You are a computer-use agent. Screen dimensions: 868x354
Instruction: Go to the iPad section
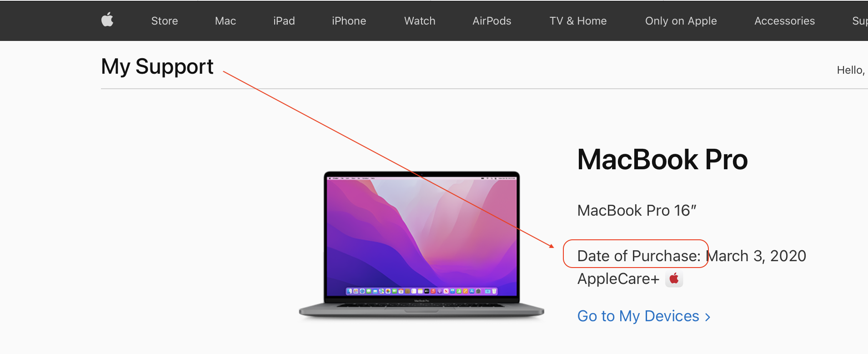click(284, 21)
